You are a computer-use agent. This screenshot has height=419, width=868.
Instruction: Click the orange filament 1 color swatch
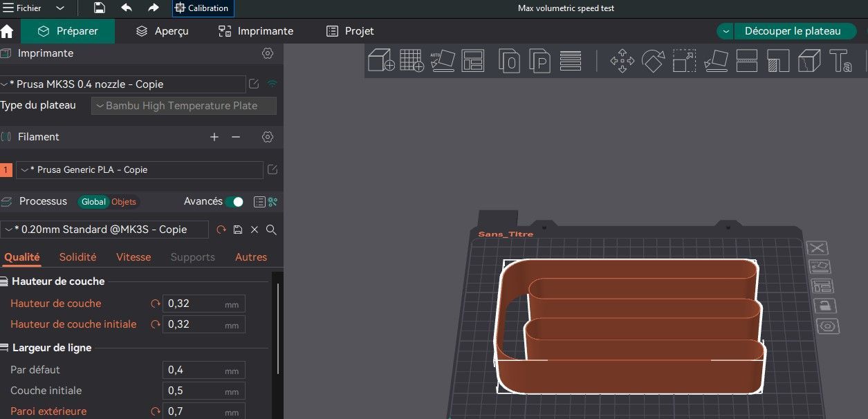pos(6,170)
